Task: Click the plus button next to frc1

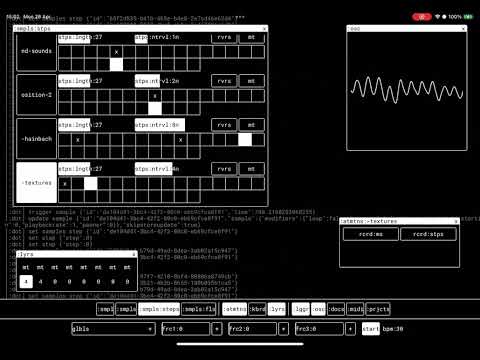Action: click(217, 329)
